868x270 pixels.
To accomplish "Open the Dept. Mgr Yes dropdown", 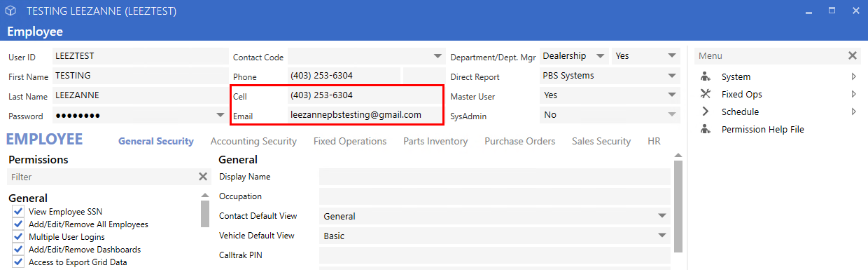I will (672, 55).
